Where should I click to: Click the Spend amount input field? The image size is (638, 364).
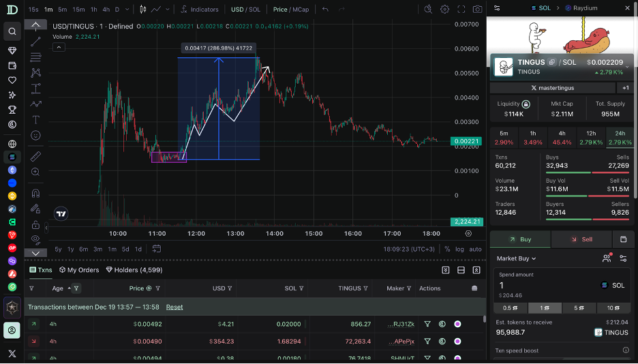545,285
